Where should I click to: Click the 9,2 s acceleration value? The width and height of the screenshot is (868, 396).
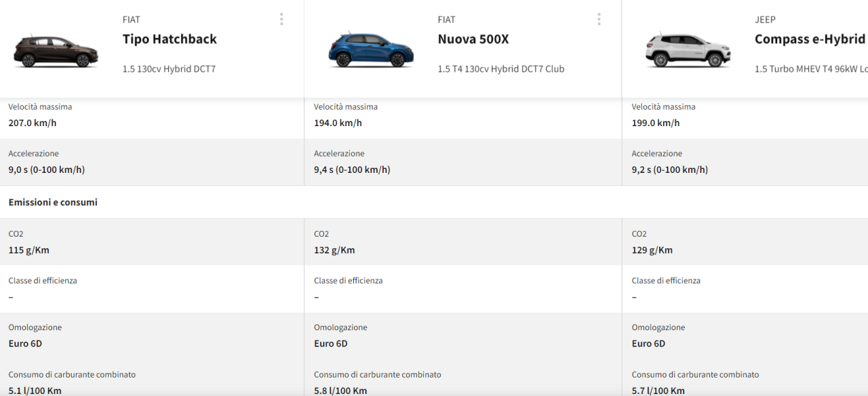click(670, 170)
